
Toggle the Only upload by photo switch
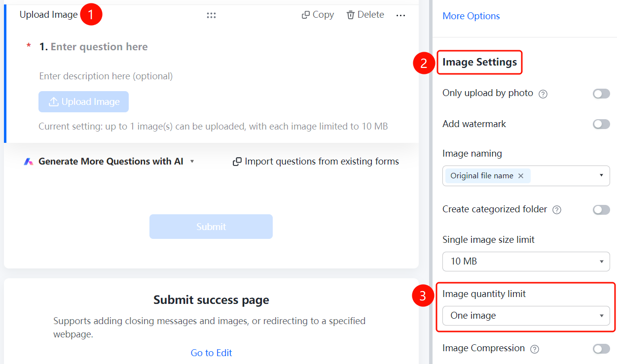click(x=601, y=94)
